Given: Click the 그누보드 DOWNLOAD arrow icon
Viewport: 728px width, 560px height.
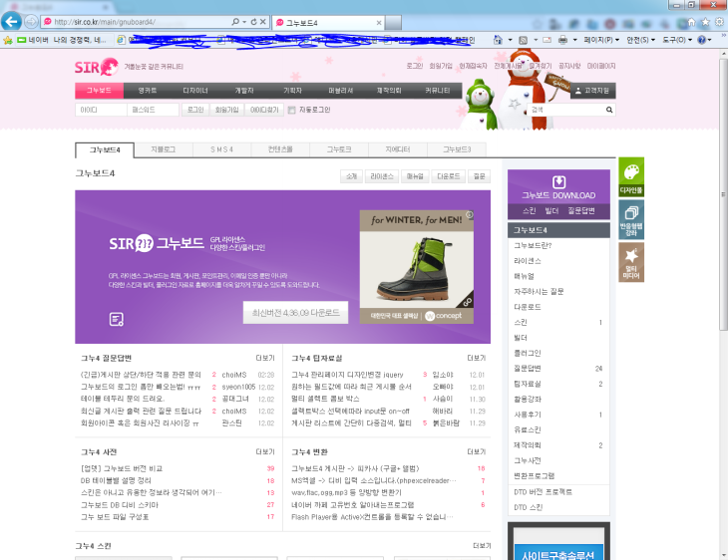Looking at the screenshot, I should click(558, 182).
